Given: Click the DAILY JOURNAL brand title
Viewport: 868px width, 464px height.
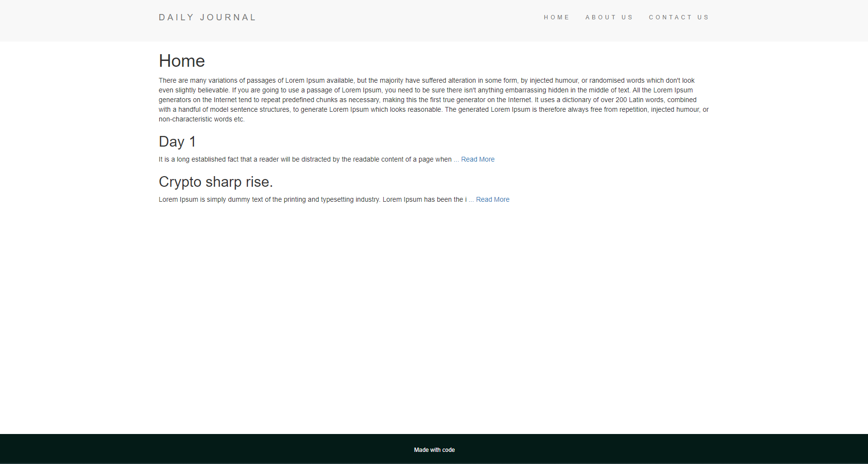Looking at the screenshot, I should click(207, 17).
